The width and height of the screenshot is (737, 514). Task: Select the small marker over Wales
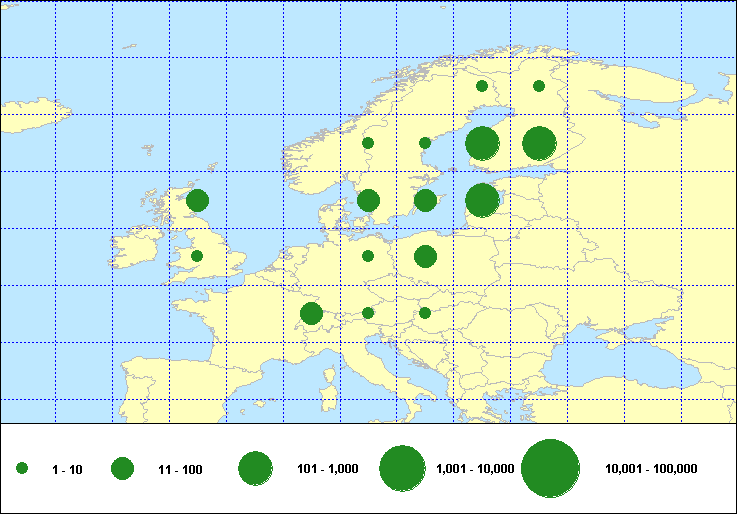coord(197,256)
